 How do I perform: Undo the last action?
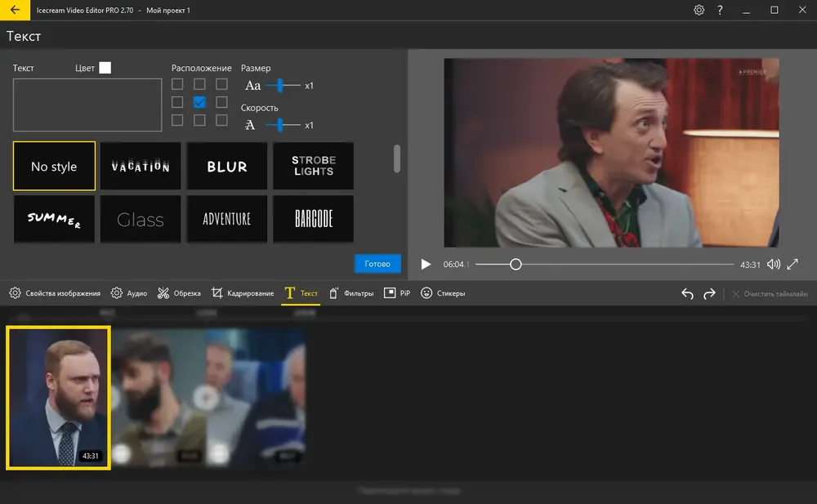tap(687, 293)
